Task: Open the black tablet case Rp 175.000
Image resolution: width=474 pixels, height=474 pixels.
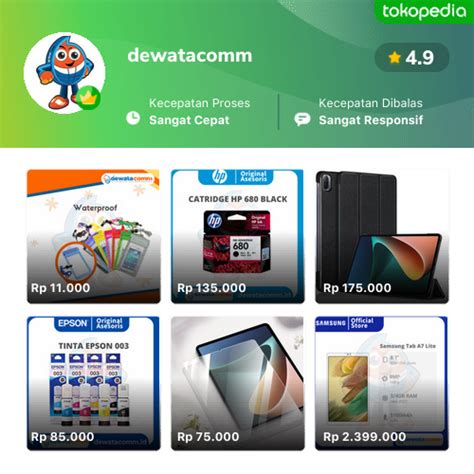Action: [382, 236]
